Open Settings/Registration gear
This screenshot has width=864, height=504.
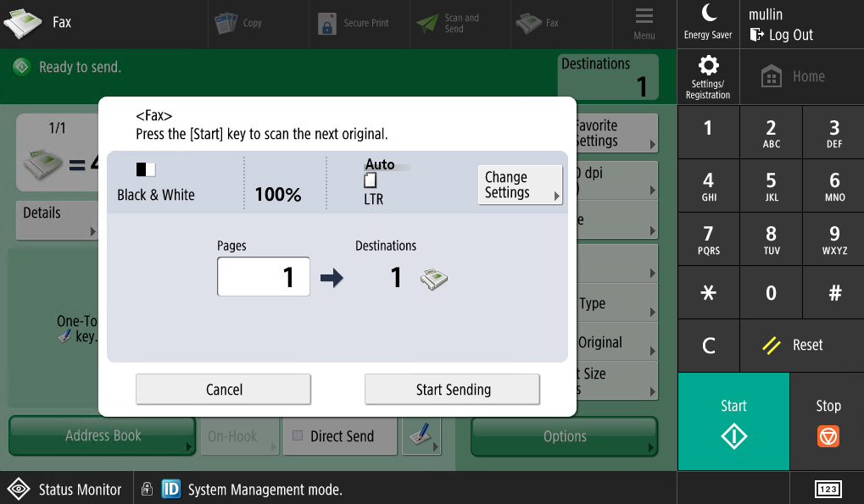[x=708, y=77]
